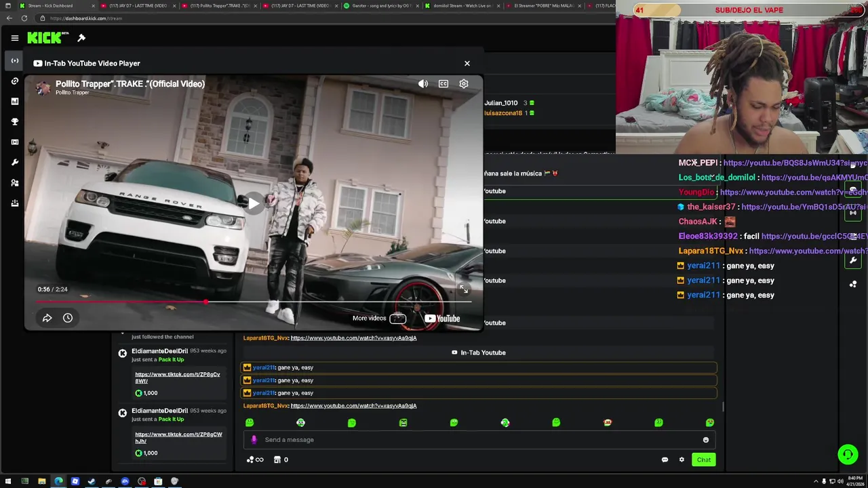Select the second quick emote in the row

pos(300,422)
